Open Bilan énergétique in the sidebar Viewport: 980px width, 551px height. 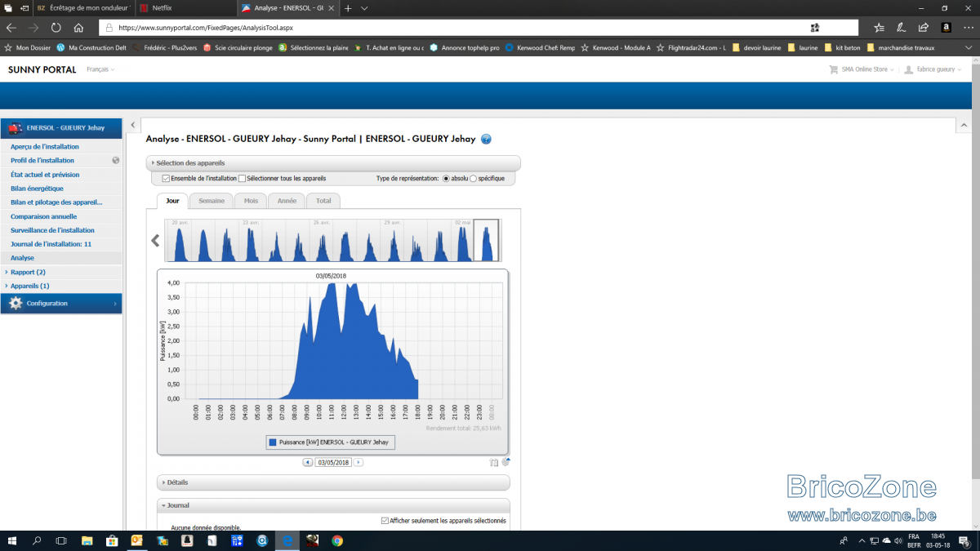37,189
